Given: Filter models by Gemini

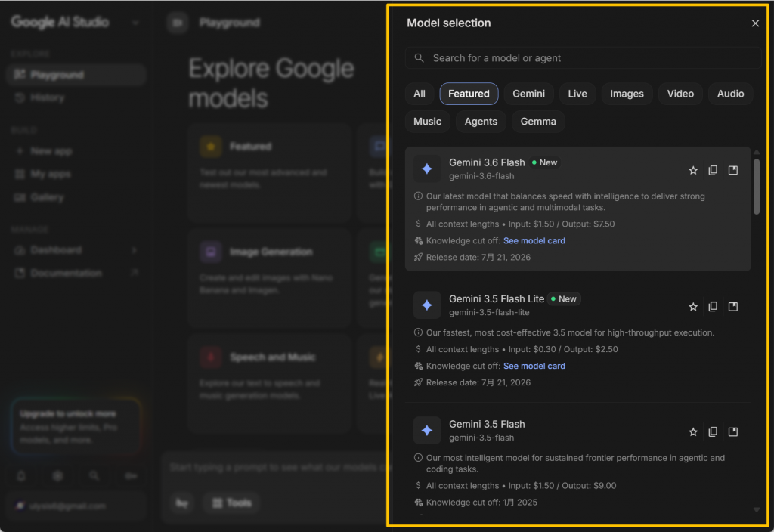Looking at the screenshot, I should (528, 94).
